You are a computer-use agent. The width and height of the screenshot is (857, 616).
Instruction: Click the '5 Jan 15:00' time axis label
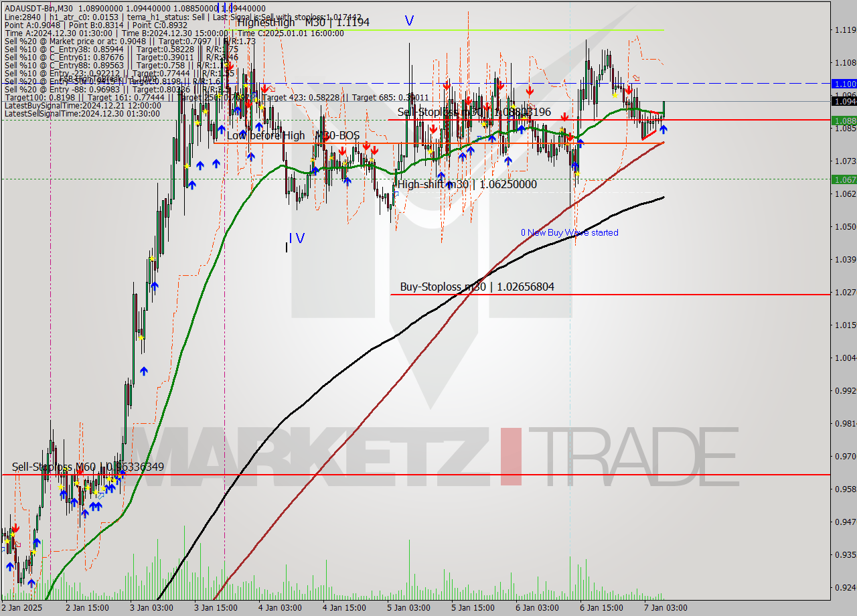(x=473, y=608)
